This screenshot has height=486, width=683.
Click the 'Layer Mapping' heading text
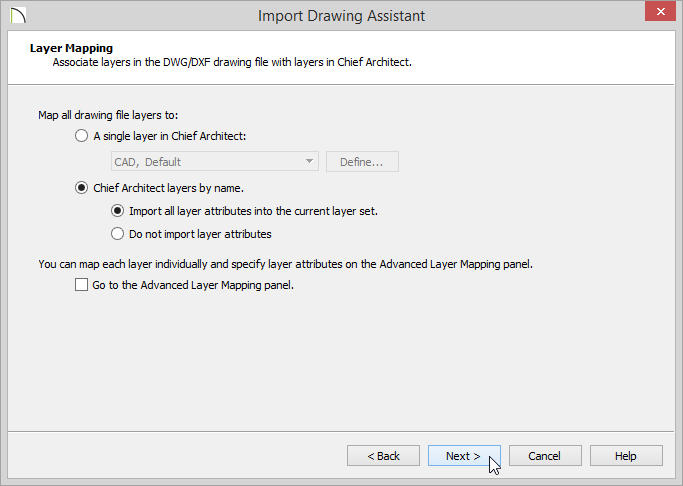(71, 48)
